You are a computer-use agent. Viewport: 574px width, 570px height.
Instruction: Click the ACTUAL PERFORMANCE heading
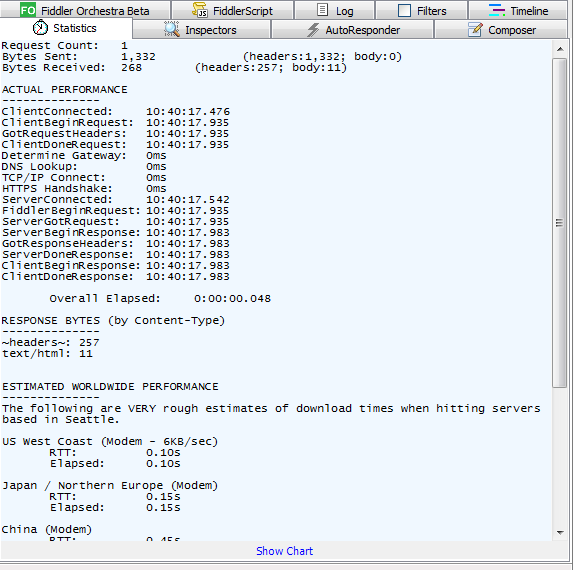click(x=64, y=90)
